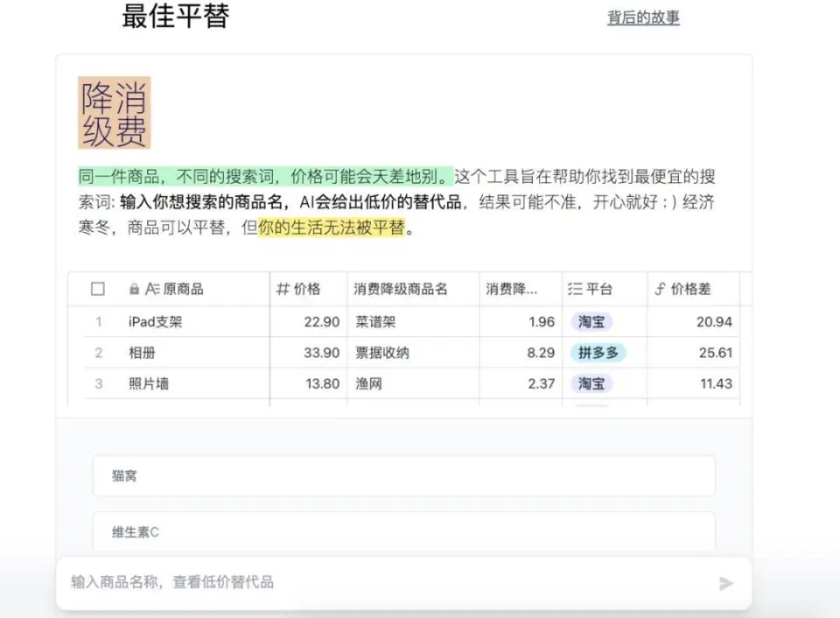Click the 猫窝 suggestion item
This screenshot has width=840, height=618.
click(403, 476)
